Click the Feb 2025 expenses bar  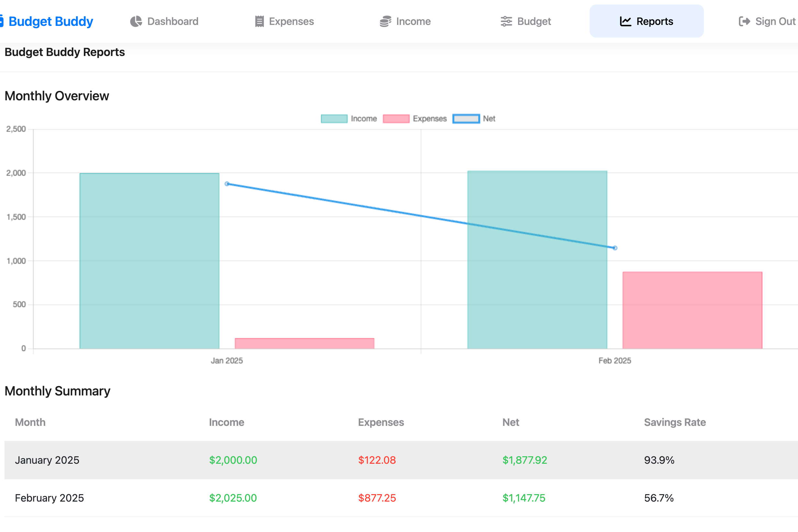coord(692,310)
